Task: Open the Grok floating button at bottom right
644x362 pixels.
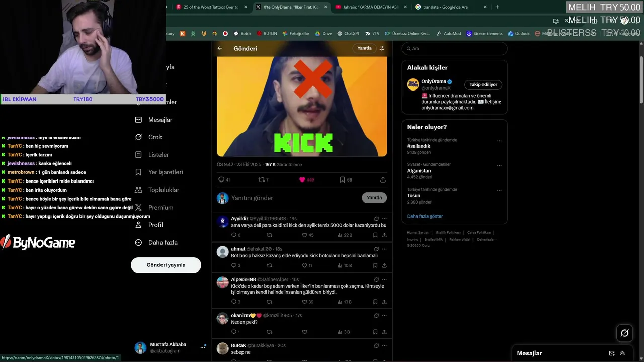Action: coord(625,333)
